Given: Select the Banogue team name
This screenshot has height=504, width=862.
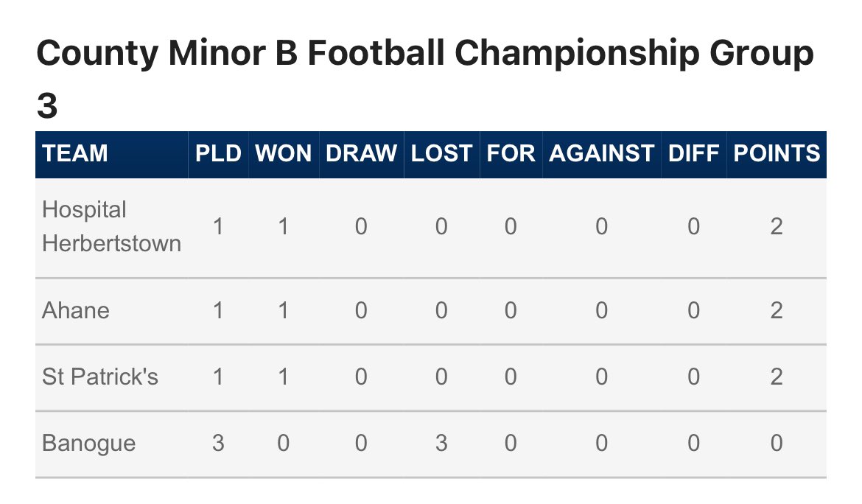Looking at the screenshot, I should [88, 444].
